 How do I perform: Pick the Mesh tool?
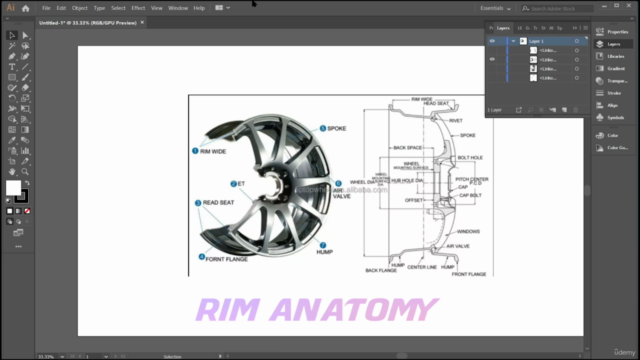pyautogui.click(x=12, y=130)
